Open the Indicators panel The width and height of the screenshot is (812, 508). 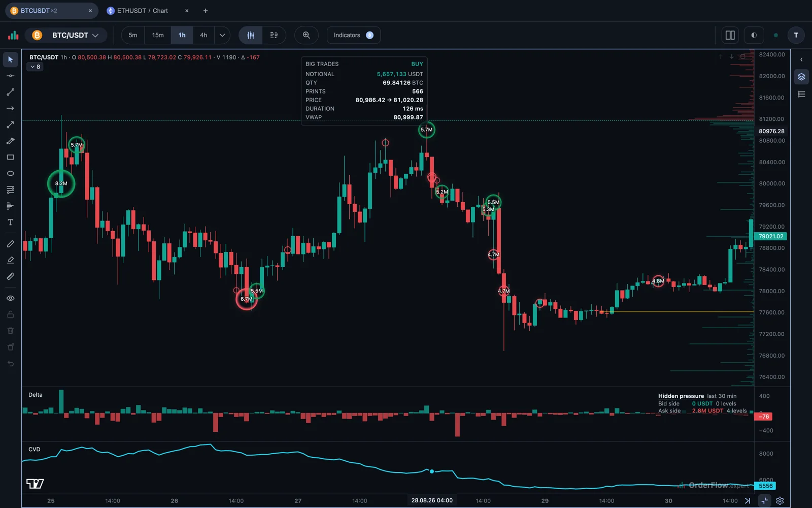click(x=354, y=35)
